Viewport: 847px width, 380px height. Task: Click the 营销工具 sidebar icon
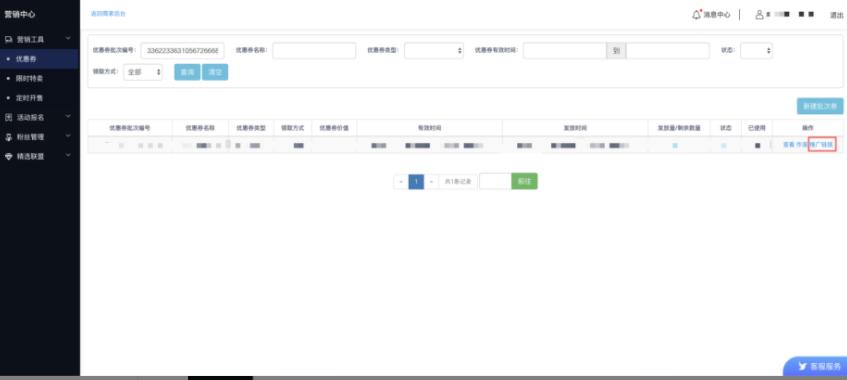click(8, 39)
